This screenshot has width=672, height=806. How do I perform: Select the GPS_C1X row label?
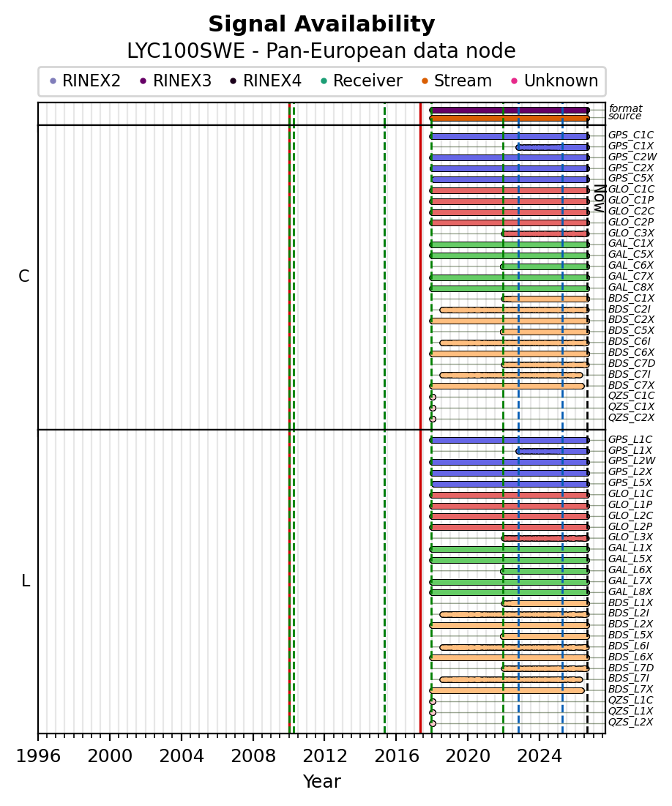click(x=631, y=146)
